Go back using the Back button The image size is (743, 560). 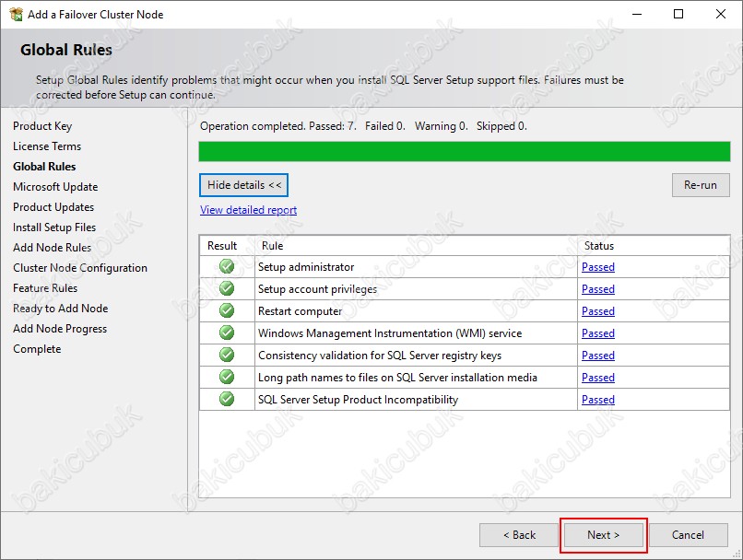(x=519, y=535)
